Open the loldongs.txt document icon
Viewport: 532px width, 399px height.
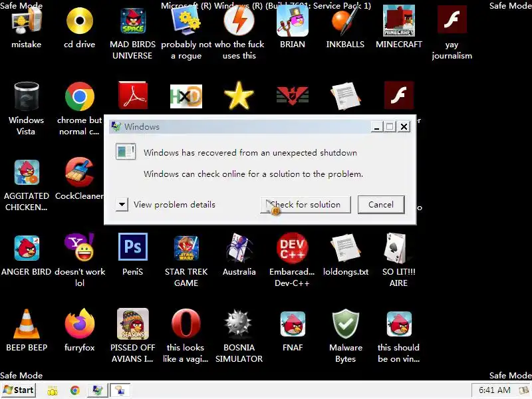[x=345, y=247]
